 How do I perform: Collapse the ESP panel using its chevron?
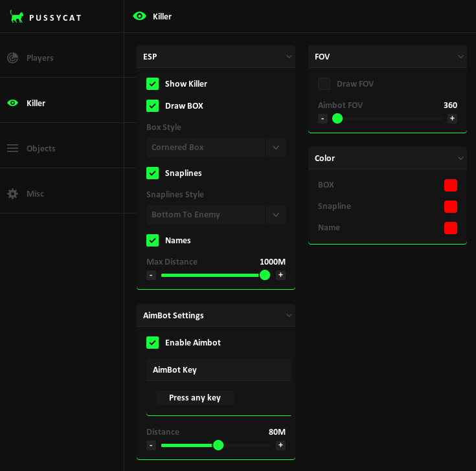point(289,57)
